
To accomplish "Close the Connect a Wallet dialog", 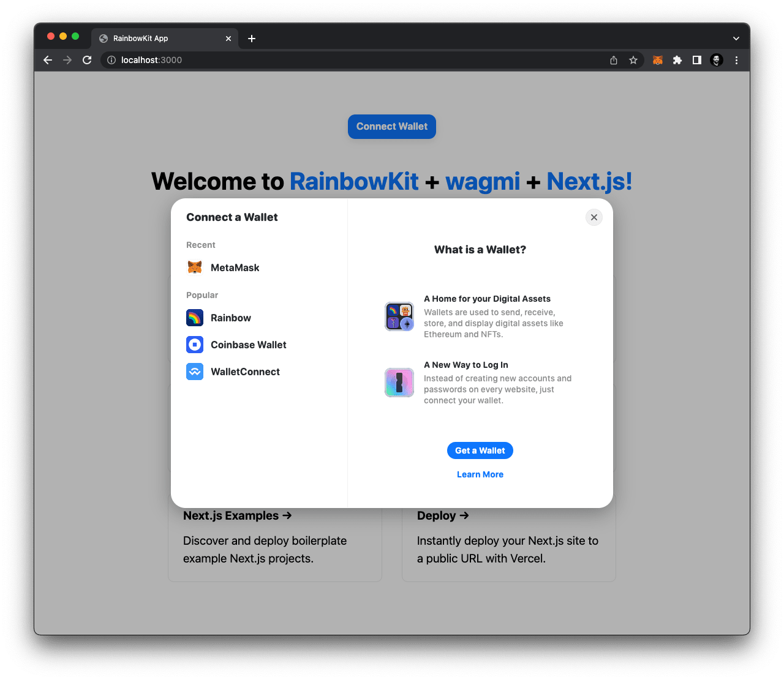I will [x=594, y=217].
